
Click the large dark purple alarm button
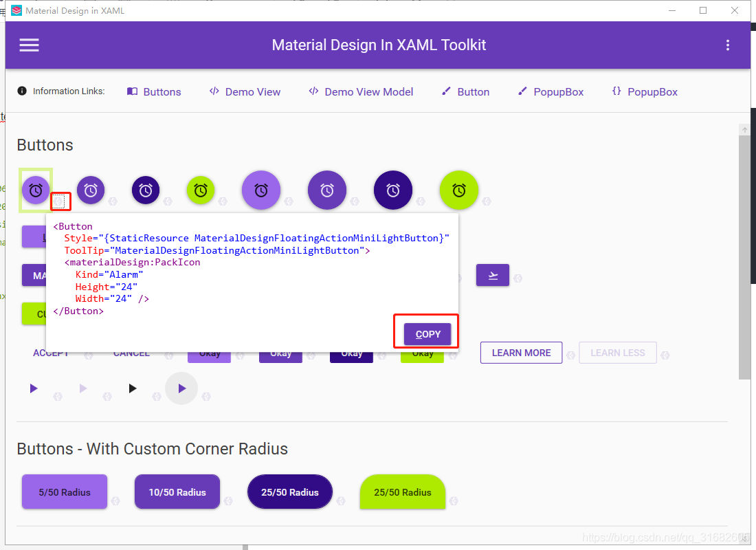pos(393,190)
